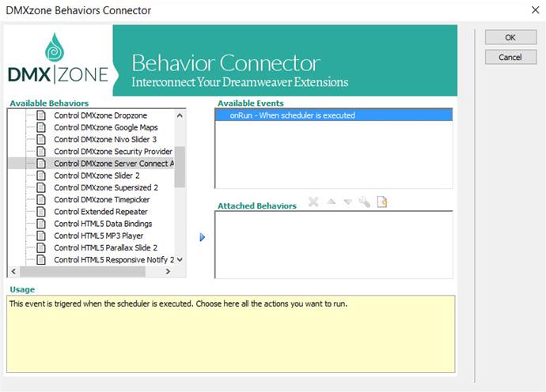Click document icon beside Control HTML5 MP3 Player
The height and width of the screenshot is (392, 546).
41,236
